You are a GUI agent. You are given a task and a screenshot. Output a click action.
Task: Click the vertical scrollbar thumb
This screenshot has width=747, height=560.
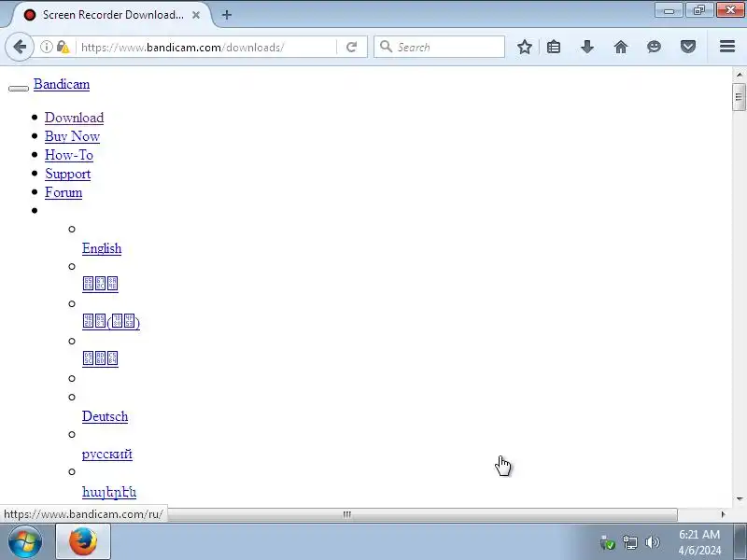pos(739,97)
